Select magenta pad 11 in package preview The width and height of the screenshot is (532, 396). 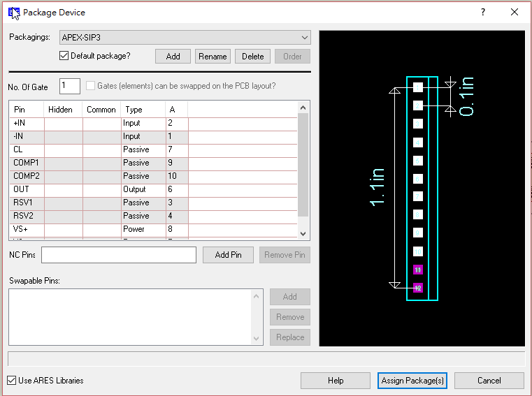pyautogui.click(x=418, y=270)
